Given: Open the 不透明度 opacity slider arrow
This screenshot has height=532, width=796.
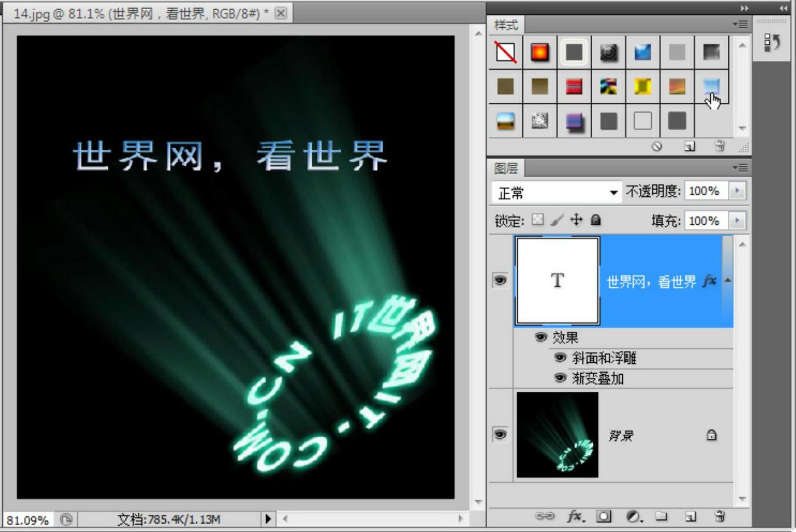Looking at the screenshot, I should click(737, 191).
